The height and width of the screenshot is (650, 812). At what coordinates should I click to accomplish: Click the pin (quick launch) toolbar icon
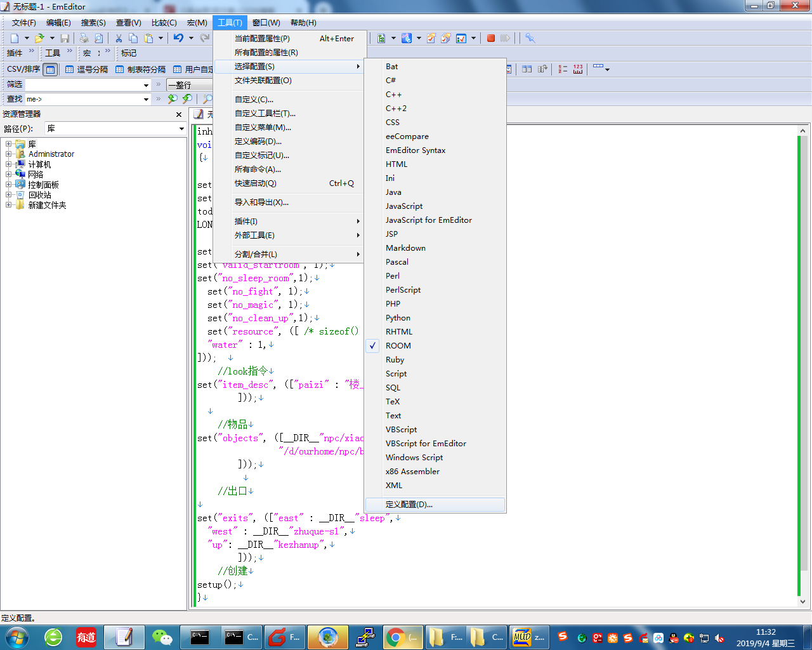531,39
